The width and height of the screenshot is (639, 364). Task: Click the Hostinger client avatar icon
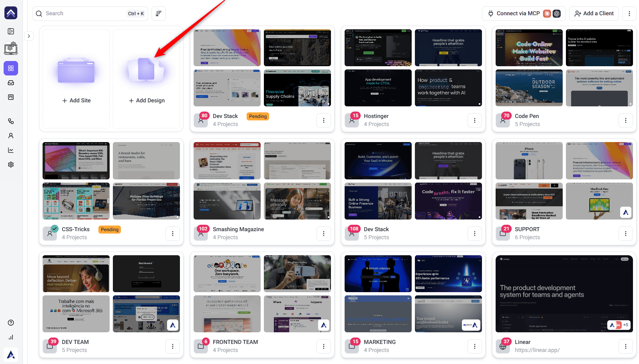click(x=352, y=120)
